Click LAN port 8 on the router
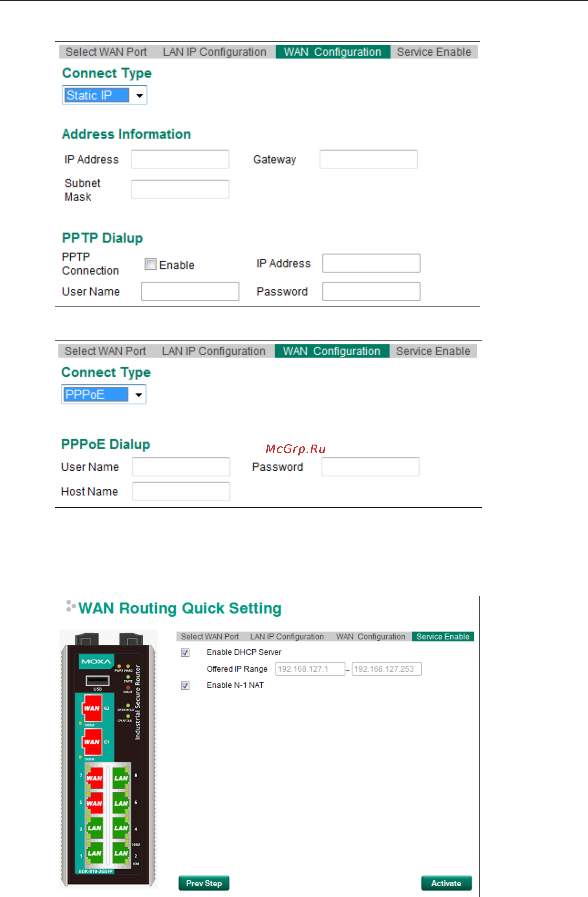This screenshot has width=588, height=897. pos(121,778)
